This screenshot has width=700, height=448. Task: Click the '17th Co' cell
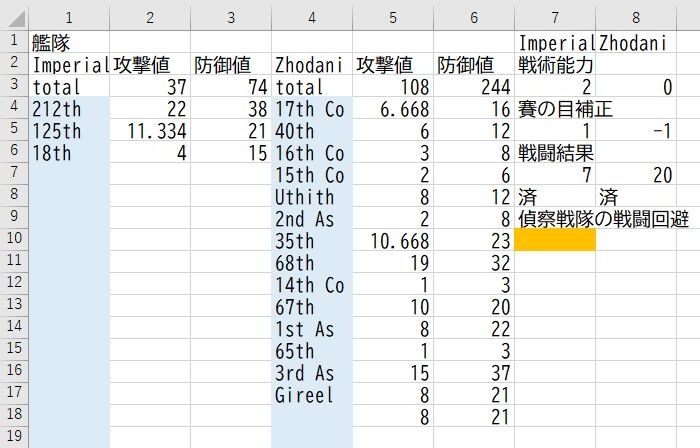tap(312, 108)
